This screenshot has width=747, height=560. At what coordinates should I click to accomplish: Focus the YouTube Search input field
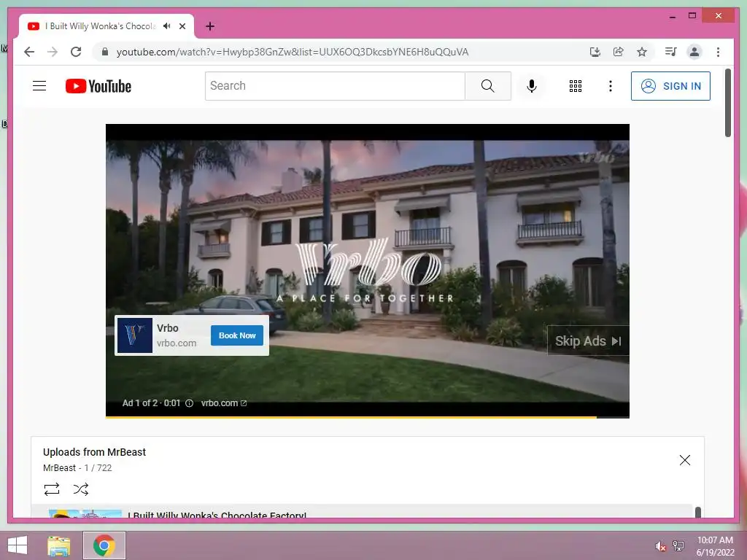coord(336,86)
